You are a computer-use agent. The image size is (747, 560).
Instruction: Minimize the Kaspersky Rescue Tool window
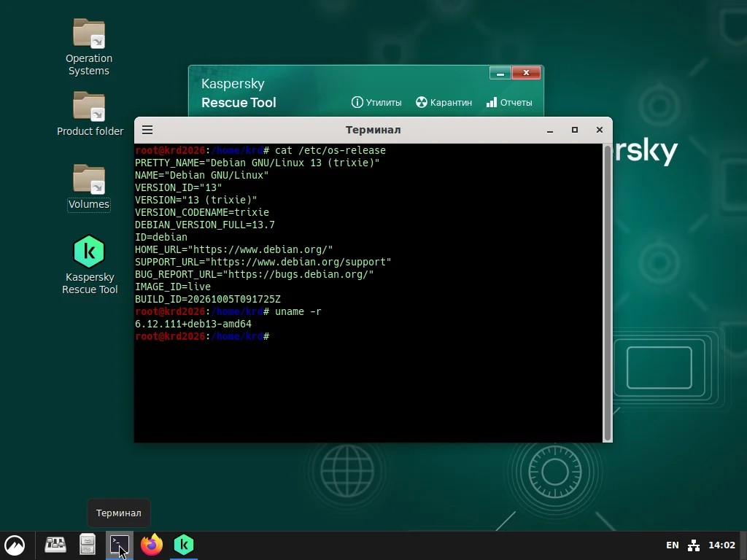pos(500,74)
